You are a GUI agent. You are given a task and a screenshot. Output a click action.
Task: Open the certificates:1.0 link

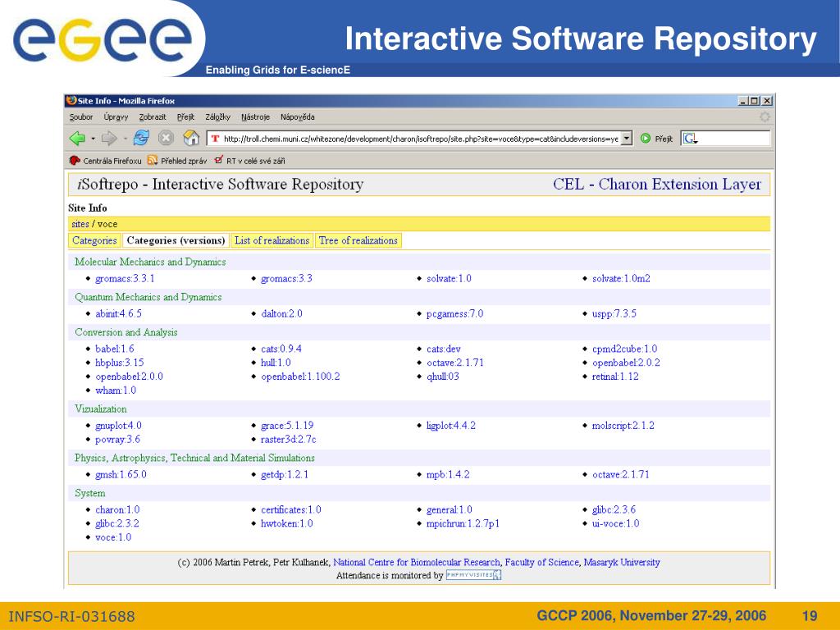pyautogui.click(x=291, y=510)
